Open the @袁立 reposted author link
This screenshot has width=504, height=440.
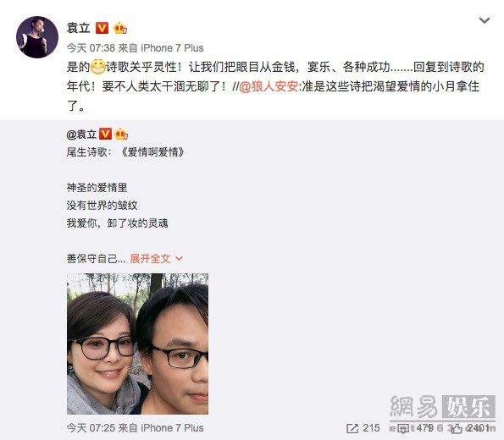pyautogui.click(x=81, y=135)
